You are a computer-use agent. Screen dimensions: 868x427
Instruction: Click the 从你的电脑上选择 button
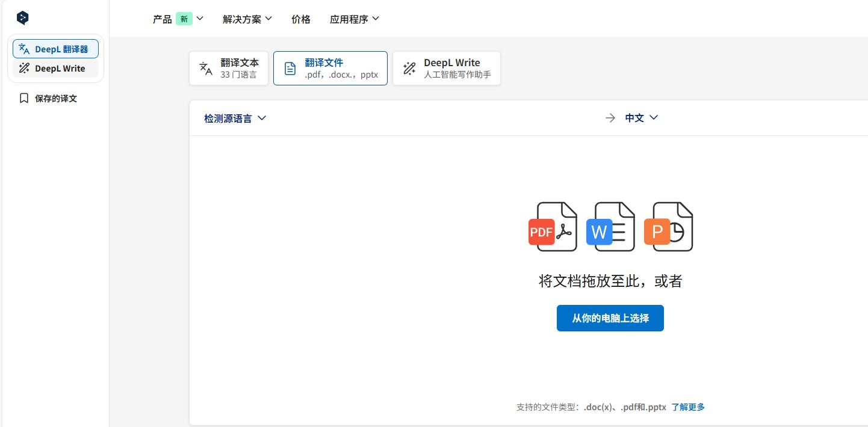610,318
